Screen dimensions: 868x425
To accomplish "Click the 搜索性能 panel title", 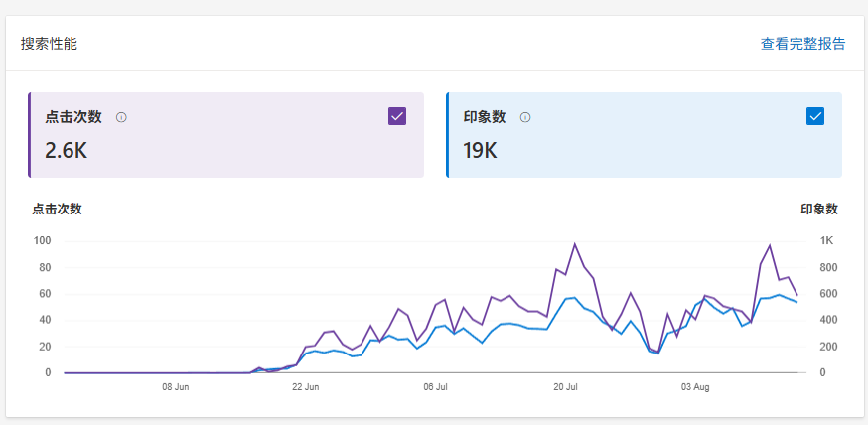I will (49, 44).
